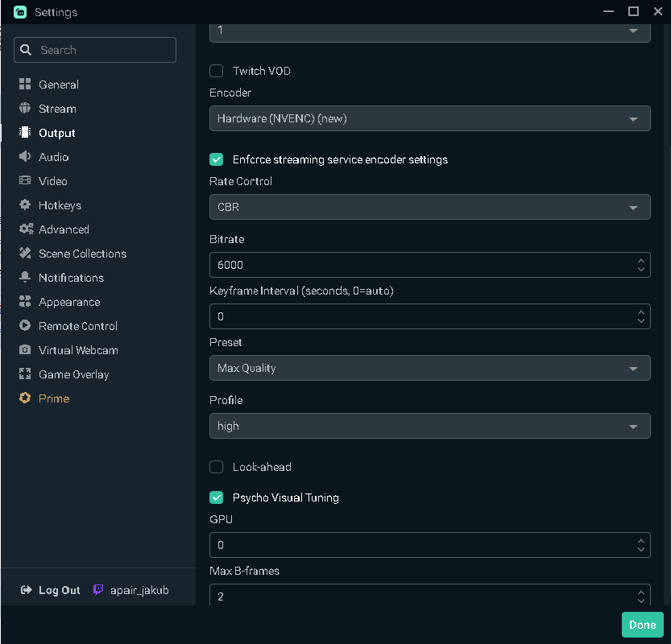The image size is (671, 644).
Task: Increase Bitrate with the up arrow
Action: pos(640,260)
